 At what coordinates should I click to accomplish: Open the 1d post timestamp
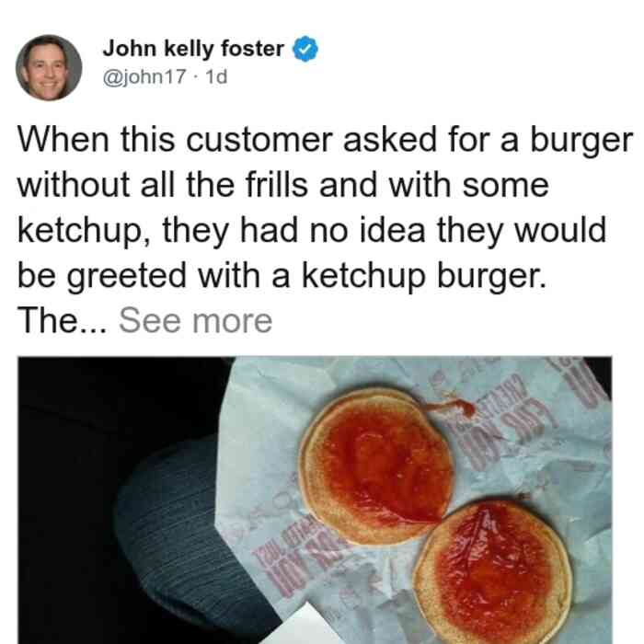coord(216,76)
